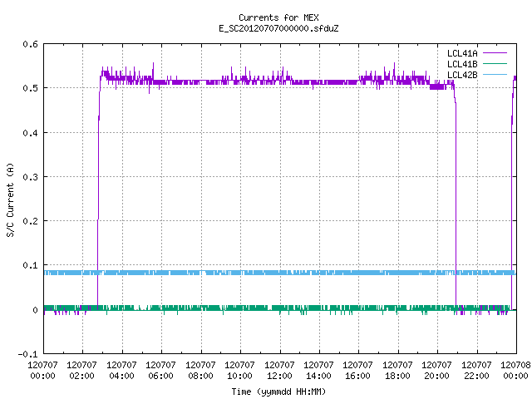Select the y-axis tick value 0.6
Viewport: 532px width, 399px height.
point(30,44)
